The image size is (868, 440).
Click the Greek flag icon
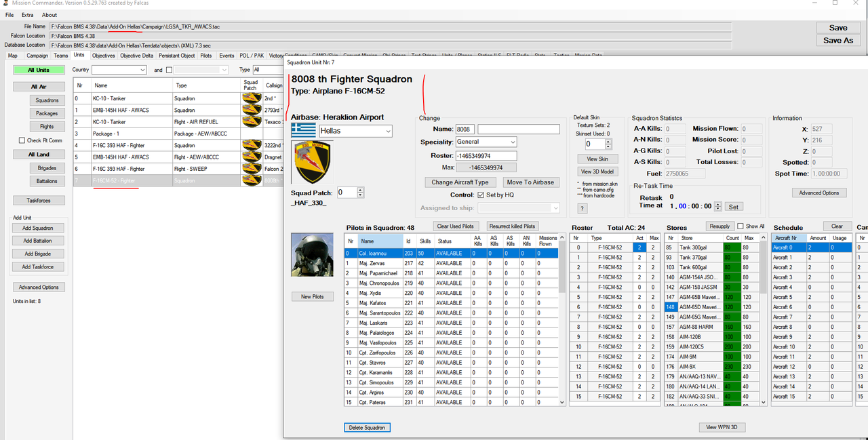click(303, 130)
